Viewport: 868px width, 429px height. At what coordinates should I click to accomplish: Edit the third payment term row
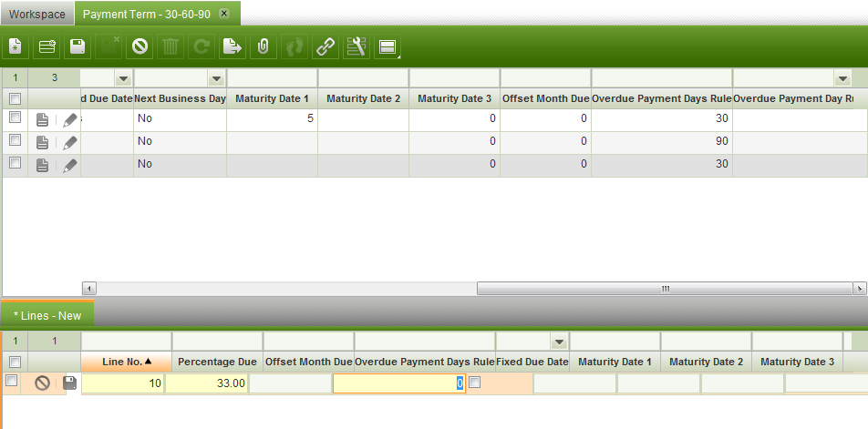coord(69,165)
